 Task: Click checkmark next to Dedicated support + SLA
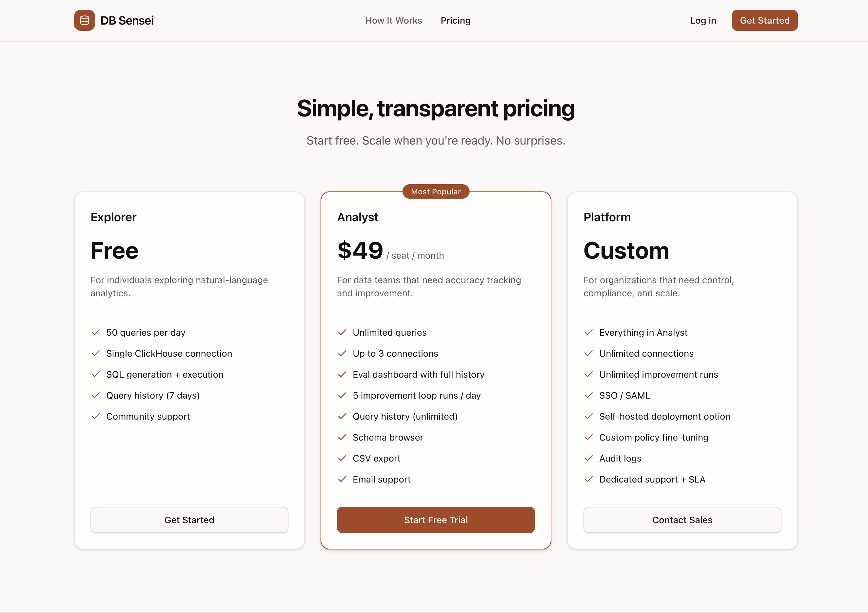tap(589, 479)
